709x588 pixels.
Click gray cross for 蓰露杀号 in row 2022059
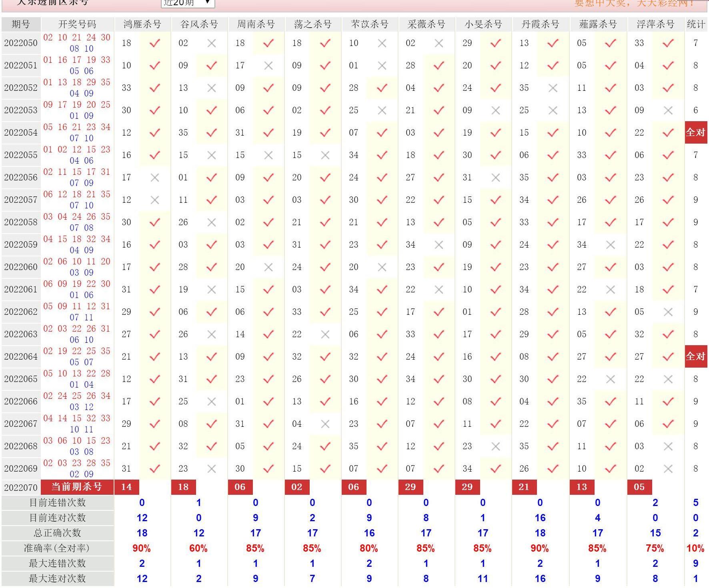[610, 245]
